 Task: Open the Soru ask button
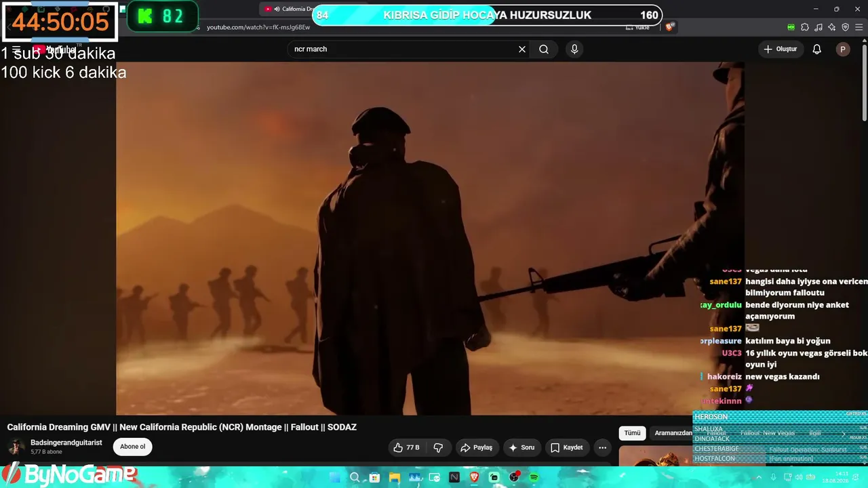click(x=522, y=447)
